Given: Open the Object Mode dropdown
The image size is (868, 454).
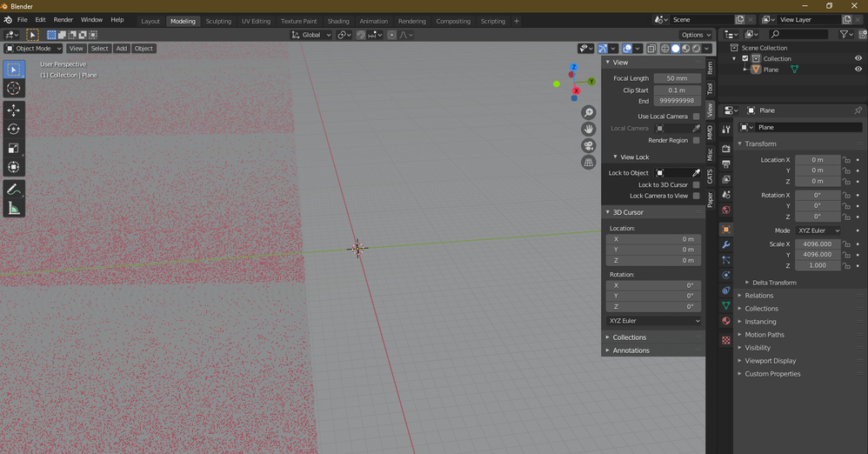Looking at the screenshot, I should click(33, 49).
